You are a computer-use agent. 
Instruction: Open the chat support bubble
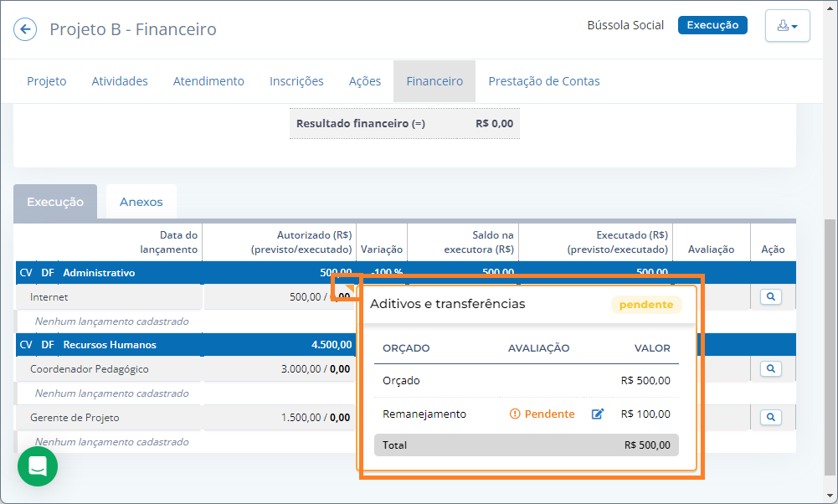tap(38, 466)
